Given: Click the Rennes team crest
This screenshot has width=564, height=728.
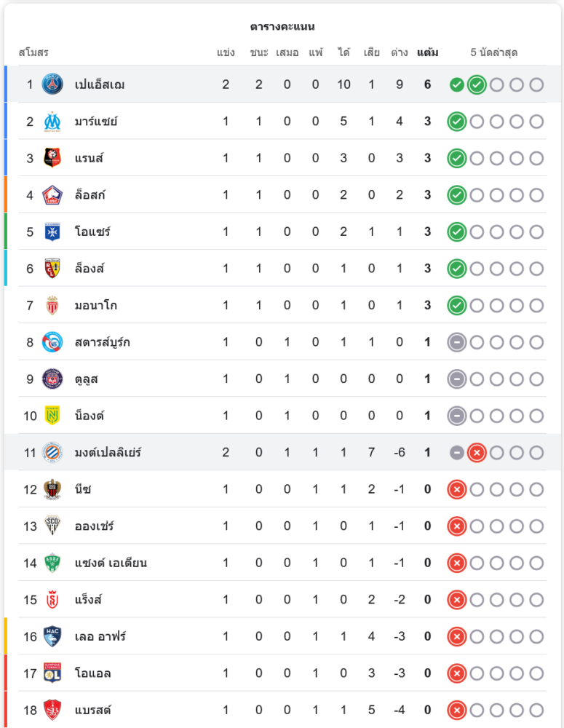Looking at the screenshot, I should [52, 158].
